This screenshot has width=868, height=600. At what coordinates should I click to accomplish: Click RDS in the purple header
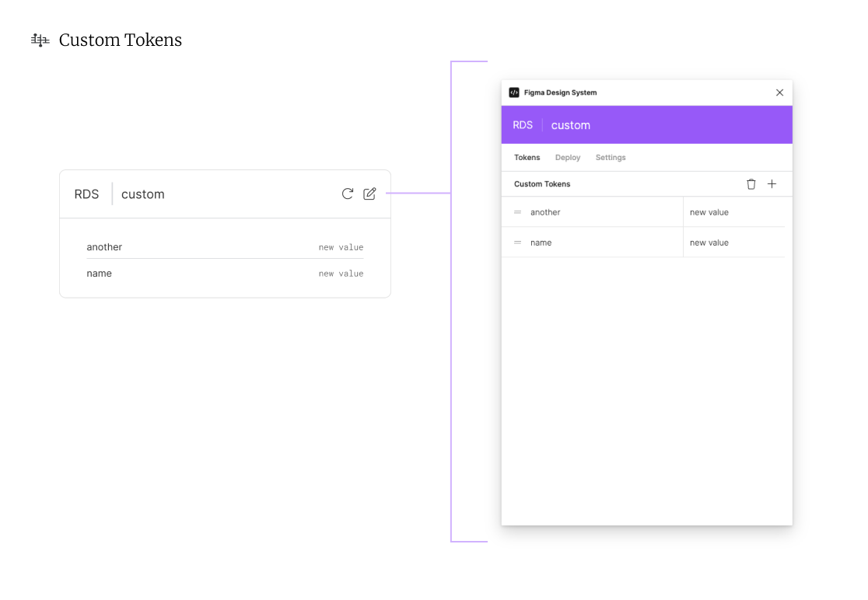(x=523, y=125)
